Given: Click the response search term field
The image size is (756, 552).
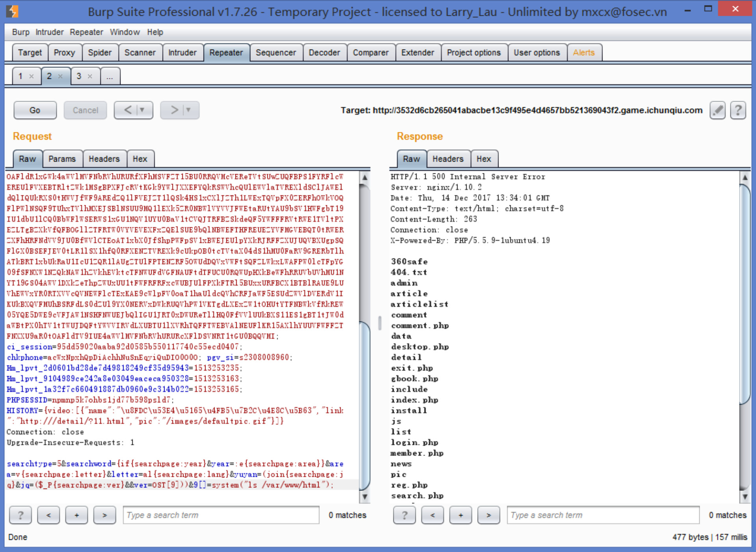Looking at the screenshot, I should point(603,515).
